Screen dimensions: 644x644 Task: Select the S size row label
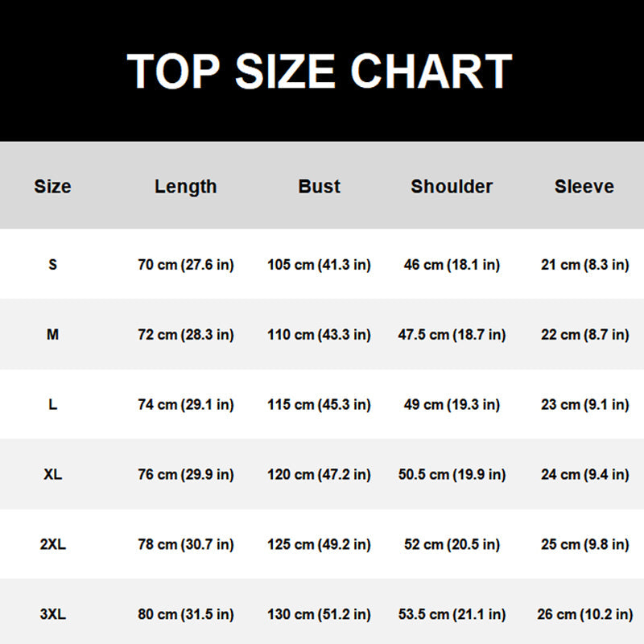52,265
